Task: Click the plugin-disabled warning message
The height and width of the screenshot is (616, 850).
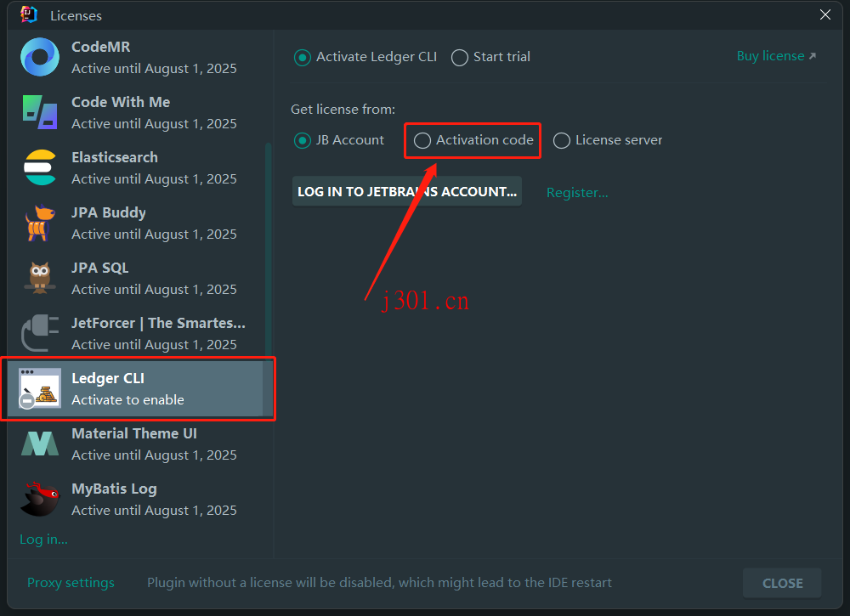Action: coord(379,582)
